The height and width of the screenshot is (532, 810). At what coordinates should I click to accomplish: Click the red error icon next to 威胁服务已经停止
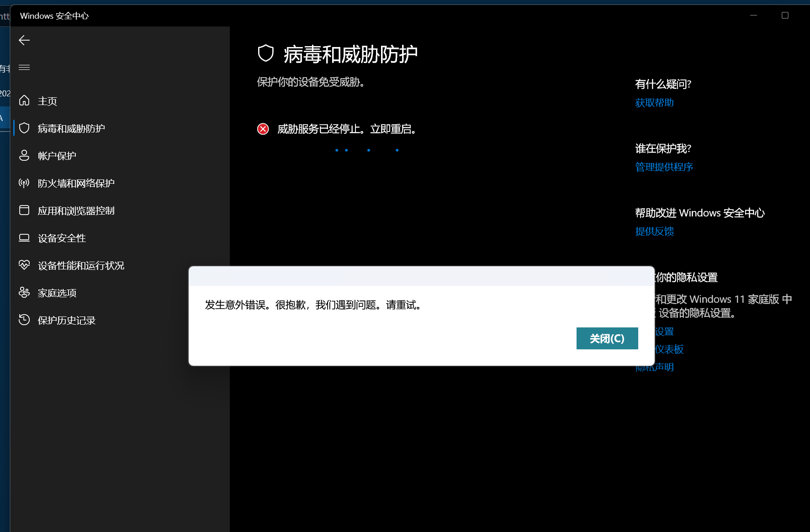pyautogui.click(x=263, y=129)
